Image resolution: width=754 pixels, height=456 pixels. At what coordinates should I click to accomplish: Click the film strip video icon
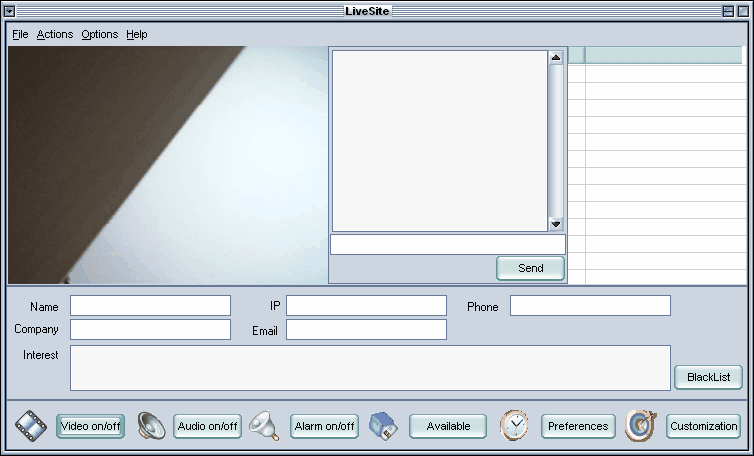pos(31,426)
